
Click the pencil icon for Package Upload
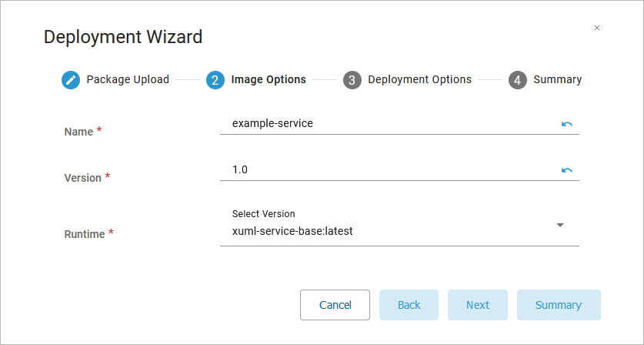click(x=71, y=80)
